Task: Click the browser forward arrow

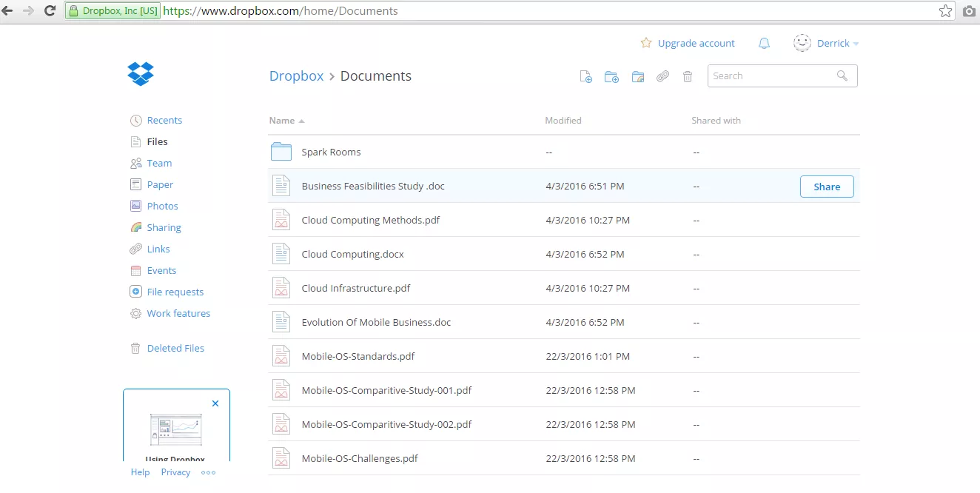Action: tap(28, 10)
